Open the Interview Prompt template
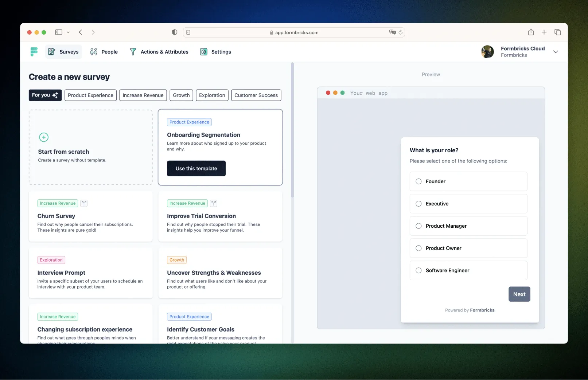588x380 pixels. tap(91, 273)
